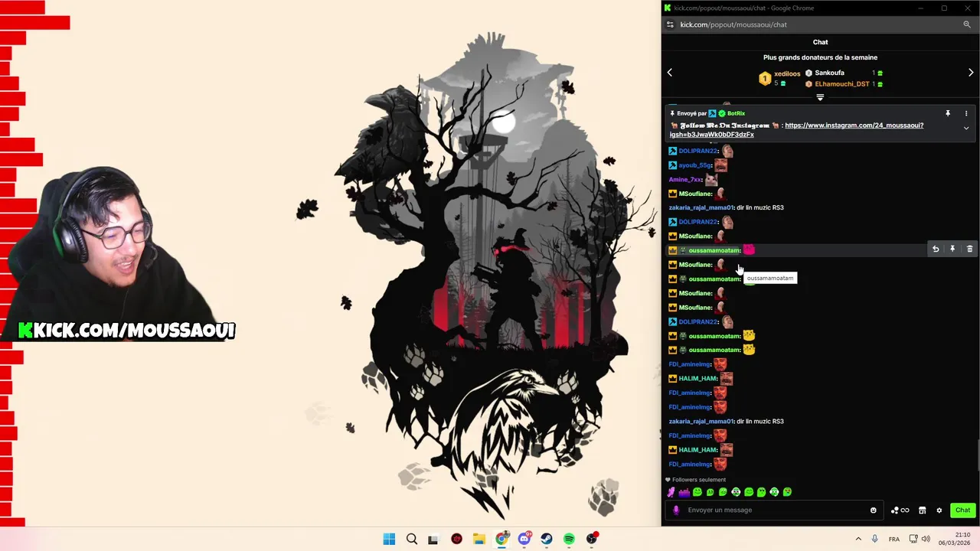This screenshot has height=551, width=980.
Task: Open Spotify from the taskbar
Action: pyautogui.click(x=569, y=539)
